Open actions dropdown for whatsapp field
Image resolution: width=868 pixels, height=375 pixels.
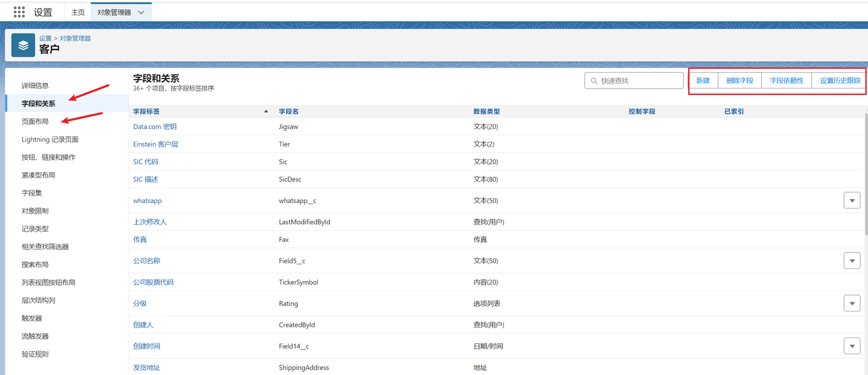click(852, 200)
